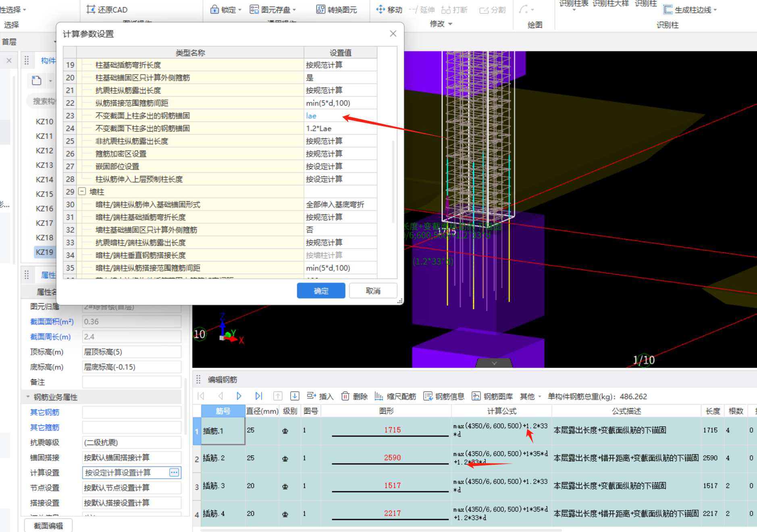757x532 pixels.
Task: Collapse the 钢筋业务属性 section
Action: pyautogui.click(x=28, y=397)
